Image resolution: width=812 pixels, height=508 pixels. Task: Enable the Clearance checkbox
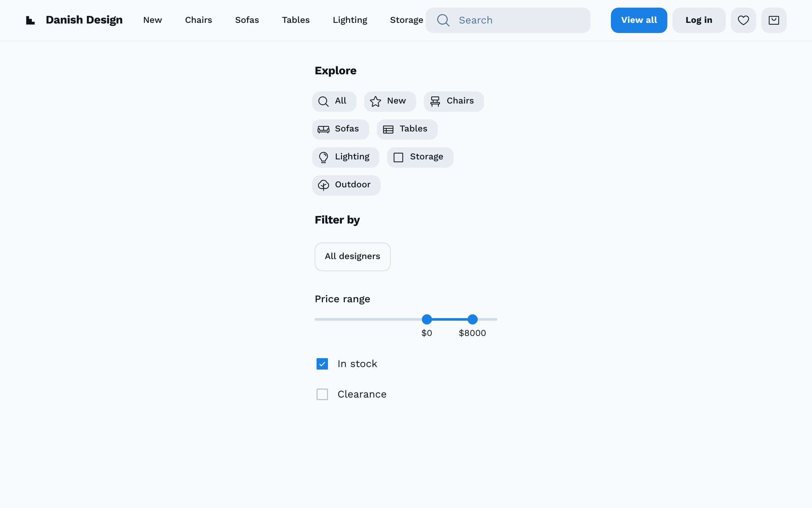322,394
